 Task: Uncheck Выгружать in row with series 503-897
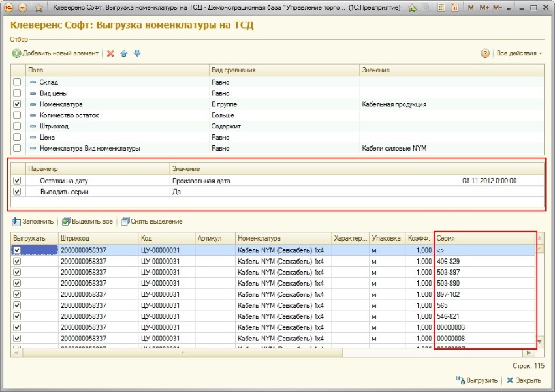pyautogui.click(x=17, y=272)
